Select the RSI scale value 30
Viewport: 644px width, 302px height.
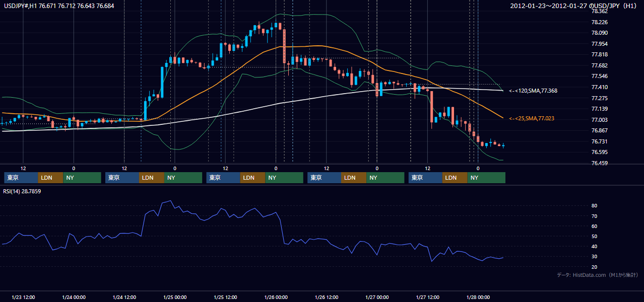pos(595,257)
